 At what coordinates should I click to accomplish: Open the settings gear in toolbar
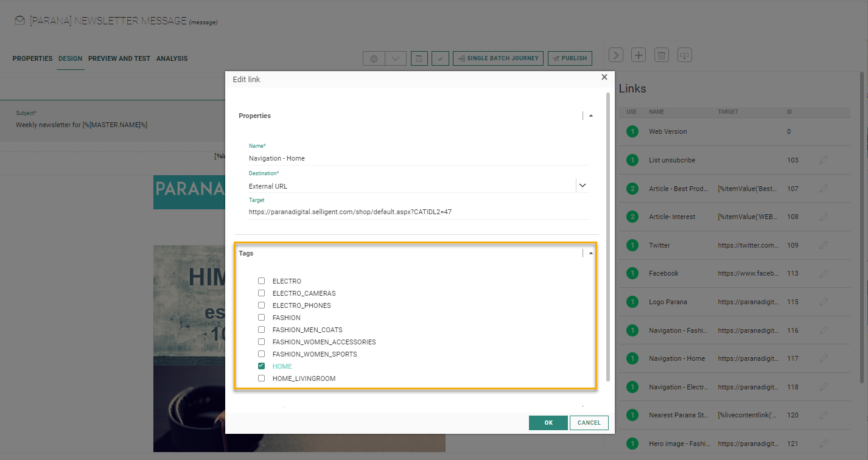click(x=374, y=58)
